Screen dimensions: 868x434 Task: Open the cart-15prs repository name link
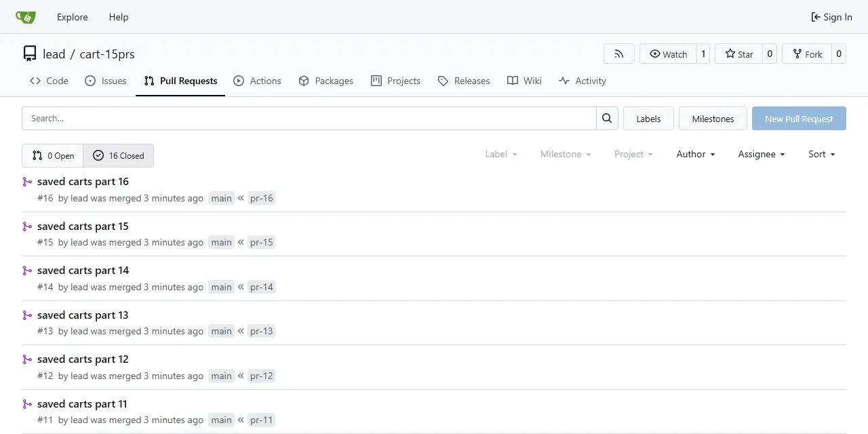[107, 54]
